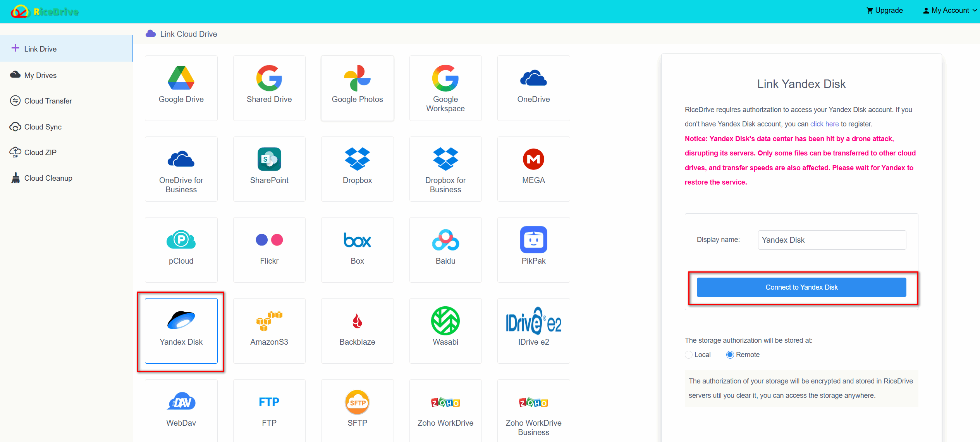Select the FTP tile
This screenshot has width=980, height=442.
coord(269,411)
